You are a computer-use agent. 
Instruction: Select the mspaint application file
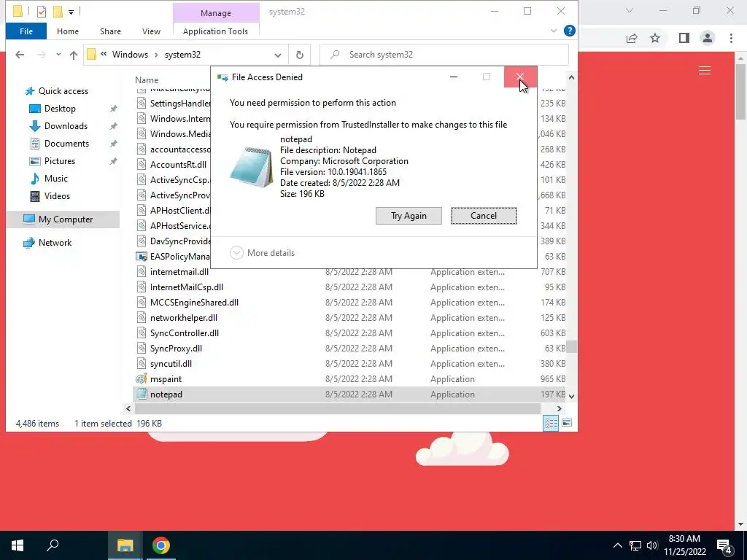pyautogui.click(x=166, y=379)
